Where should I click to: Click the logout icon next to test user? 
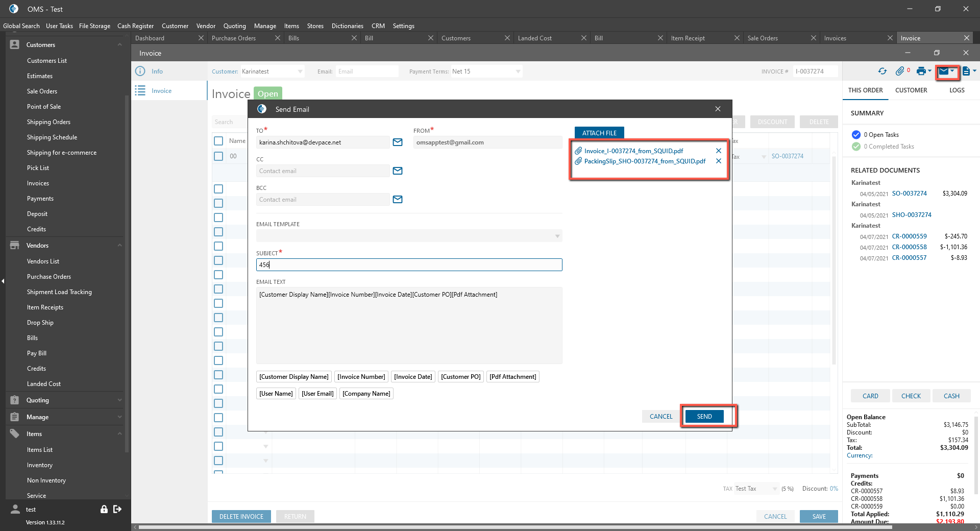[117, 509]
